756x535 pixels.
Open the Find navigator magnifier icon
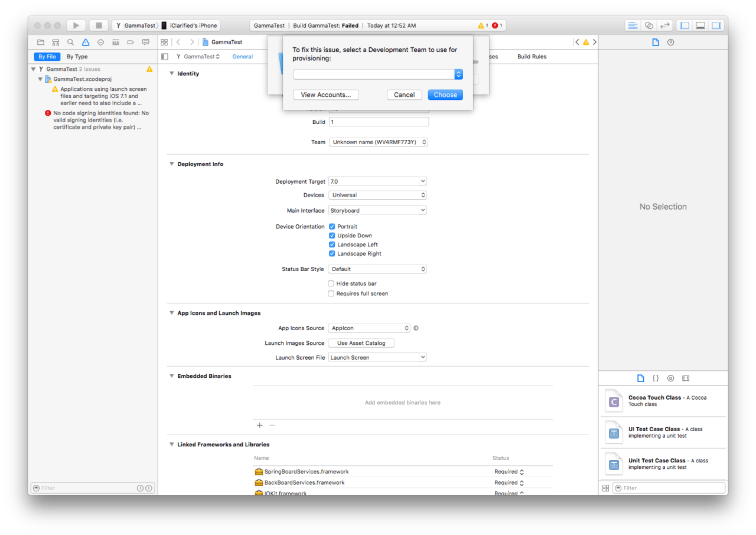click(x=70, y=43)
